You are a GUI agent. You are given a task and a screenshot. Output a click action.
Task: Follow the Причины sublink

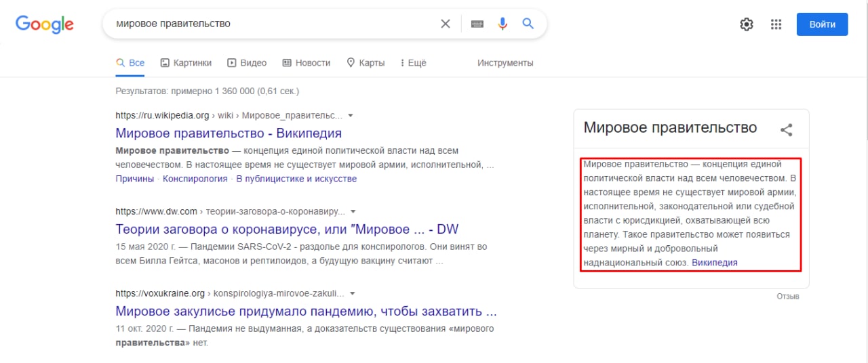tap(135, 179)
